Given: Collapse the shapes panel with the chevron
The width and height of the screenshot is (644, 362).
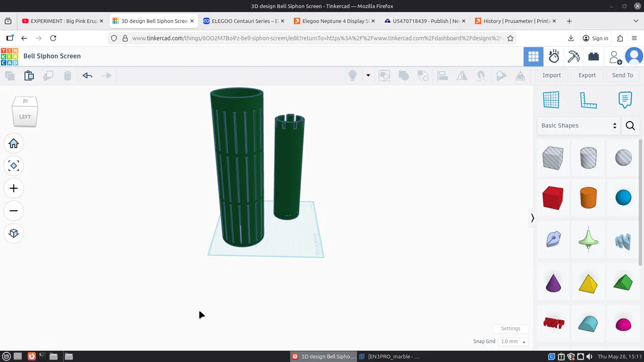Looking at the screenshot, I should (532, 218).
